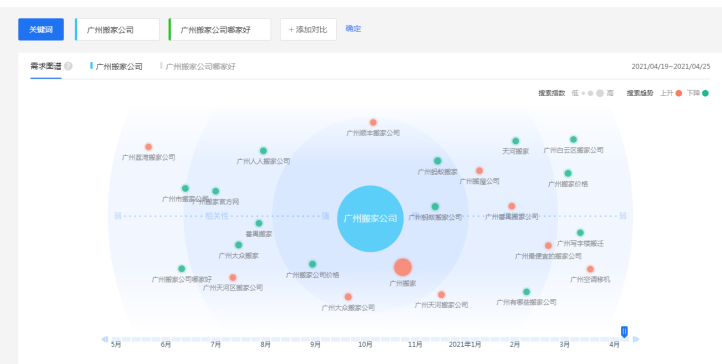Image resolution: width=722 pixels, height=364 pixels.
Task: Select the 广州白云区搬家公司 node
Action: point(573,139)
